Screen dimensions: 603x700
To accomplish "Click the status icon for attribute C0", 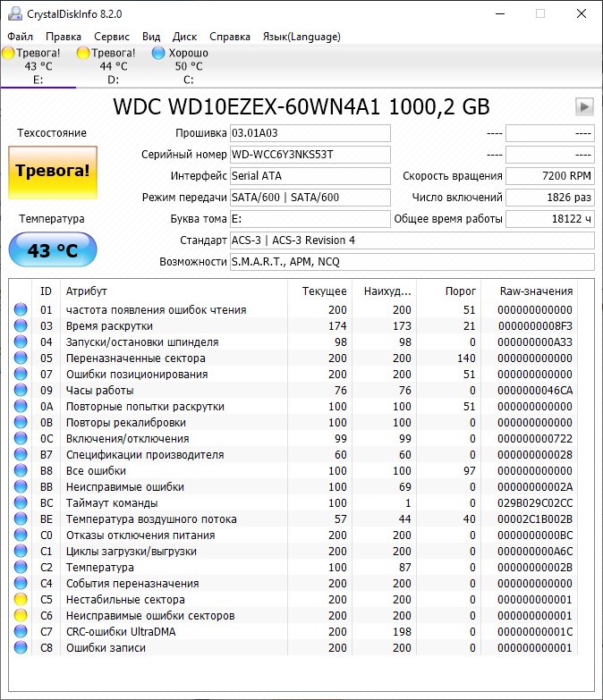I will pyautogui.click(x=21, y=535).
